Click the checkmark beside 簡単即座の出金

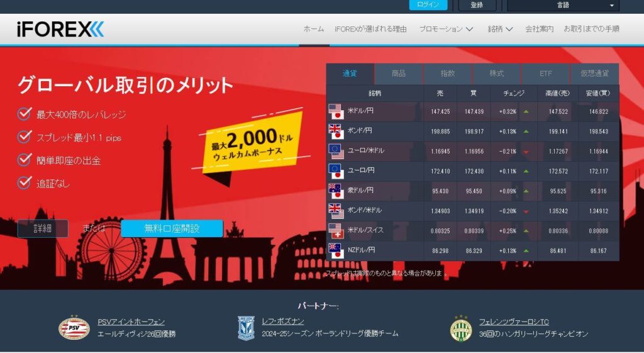coord(25,159)
